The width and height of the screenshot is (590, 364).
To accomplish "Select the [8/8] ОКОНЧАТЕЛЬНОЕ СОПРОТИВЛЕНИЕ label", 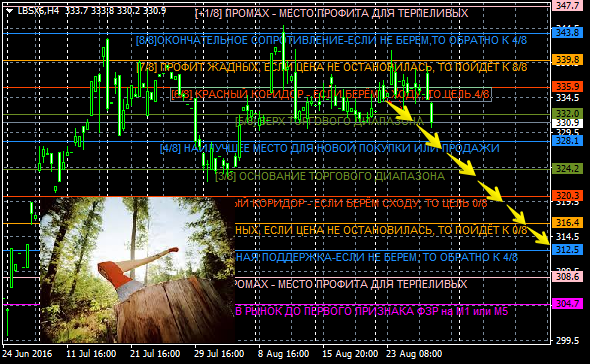I will click(x=331, y=40).
